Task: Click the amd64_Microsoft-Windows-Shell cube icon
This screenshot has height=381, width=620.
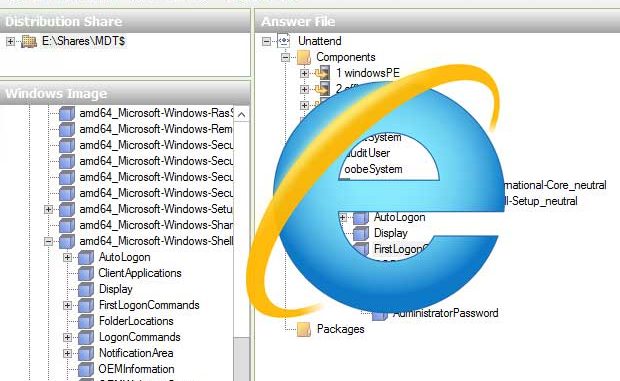Action: tap(67, 241)
